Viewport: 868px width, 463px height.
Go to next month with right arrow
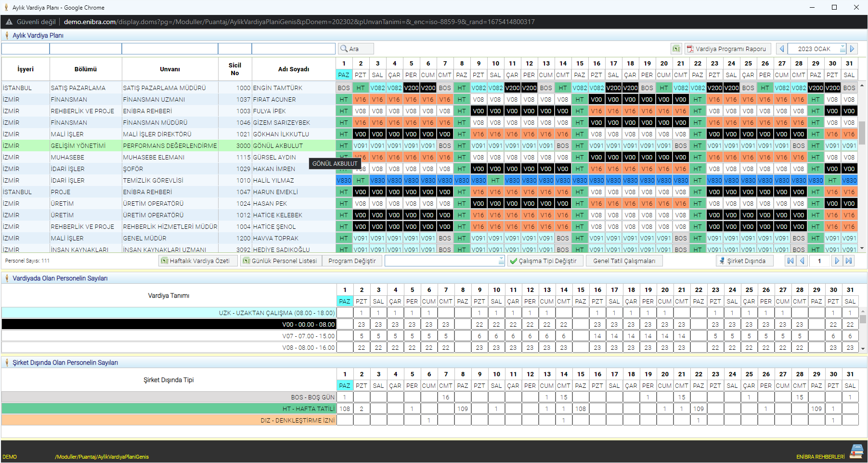click(852, 49)
